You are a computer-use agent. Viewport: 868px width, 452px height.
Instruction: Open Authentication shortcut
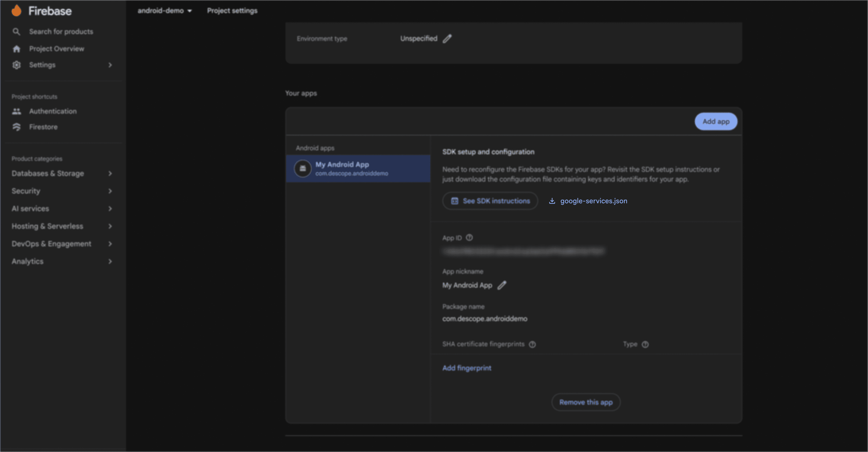click(x=53, y=111)
